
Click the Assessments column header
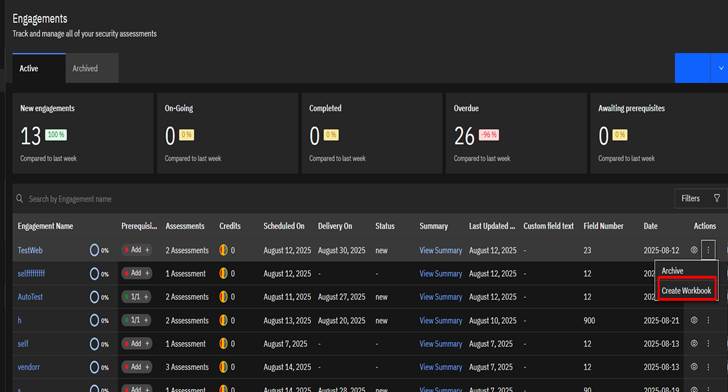tap(185, 226)
